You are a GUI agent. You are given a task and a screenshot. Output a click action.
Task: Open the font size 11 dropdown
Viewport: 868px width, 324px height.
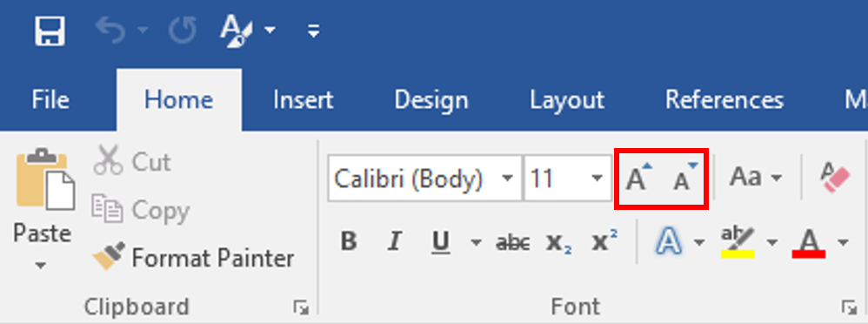click(596, 178)
